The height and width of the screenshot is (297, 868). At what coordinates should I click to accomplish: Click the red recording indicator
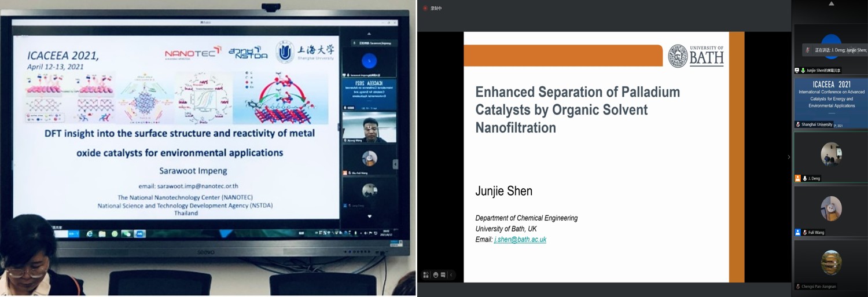click(x=425, y=8)
